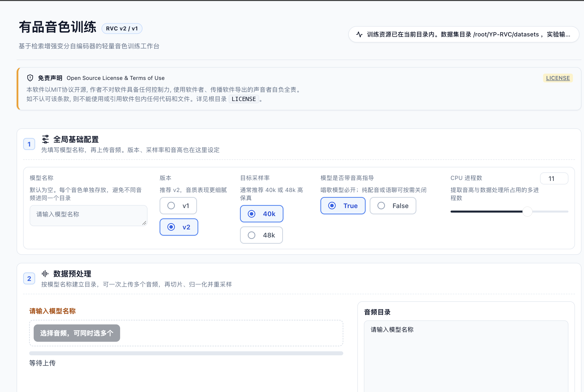Click the 全局基础配置 section heading

point(76,139)
